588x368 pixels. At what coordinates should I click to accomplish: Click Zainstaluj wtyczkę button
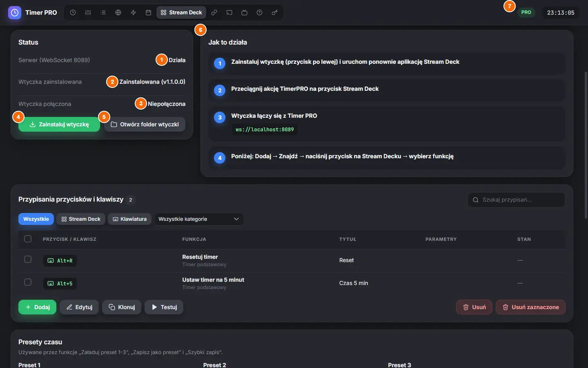coord(59,124)
